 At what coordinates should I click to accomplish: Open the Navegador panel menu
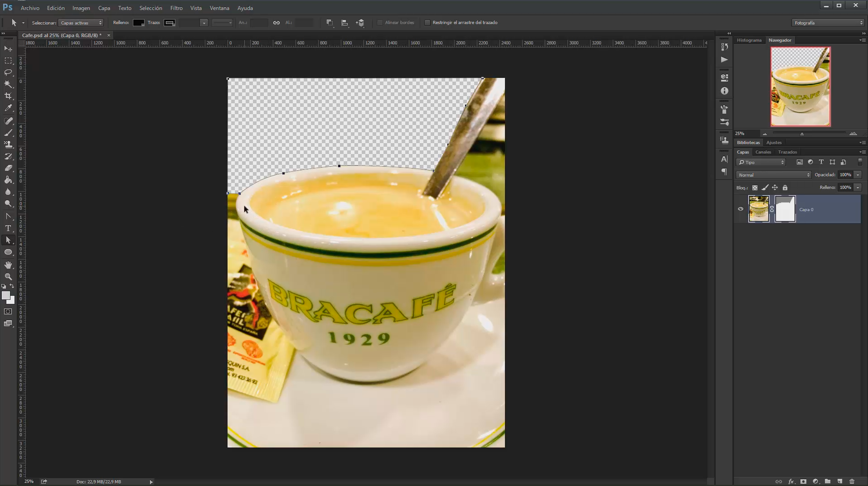point(862,40)
